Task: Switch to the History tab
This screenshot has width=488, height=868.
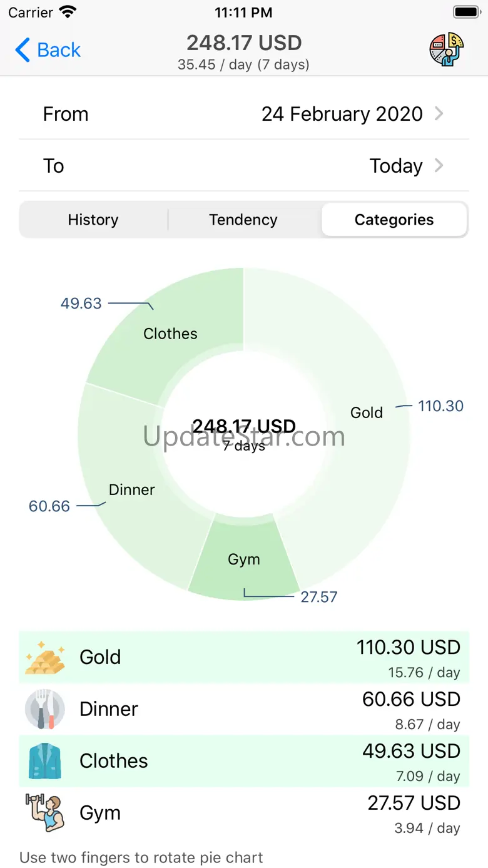Action: tap(93, 220)
